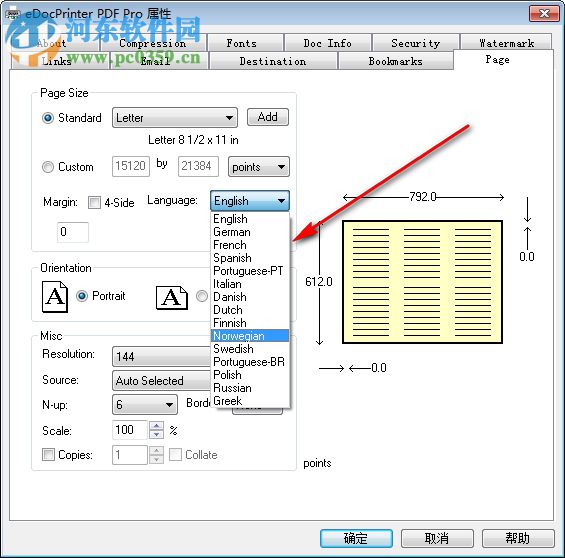Choose the Landscape radio button beside its icon

(x=202, y=296)
